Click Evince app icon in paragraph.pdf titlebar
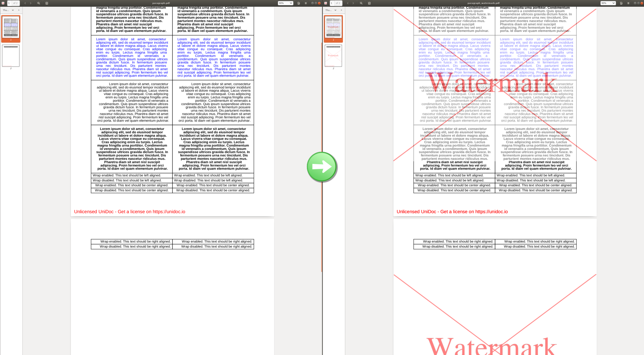Screen dimensions: 644x355 coord(3,3)
